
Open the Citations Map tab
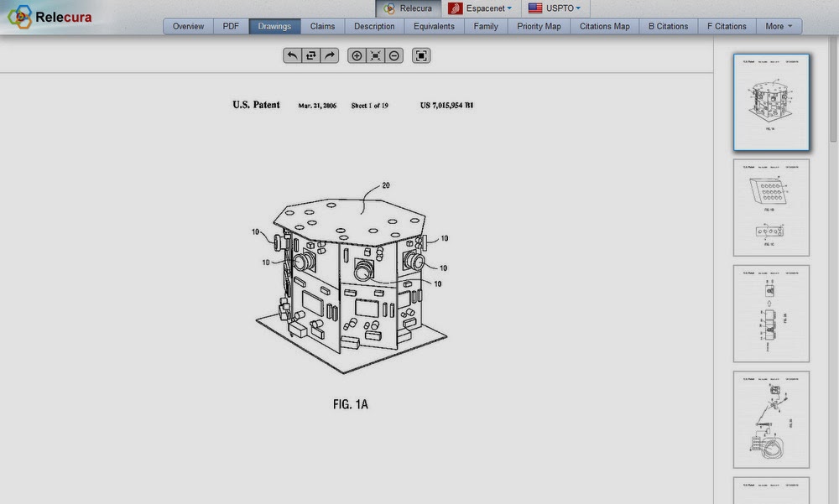coord(605,26)
